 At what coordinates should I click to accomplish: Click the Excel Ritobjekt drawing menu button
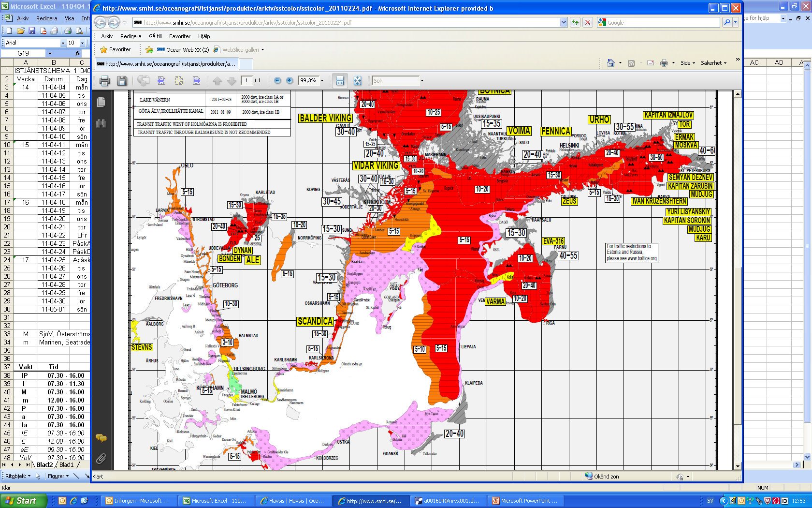(x=17, y=476)
